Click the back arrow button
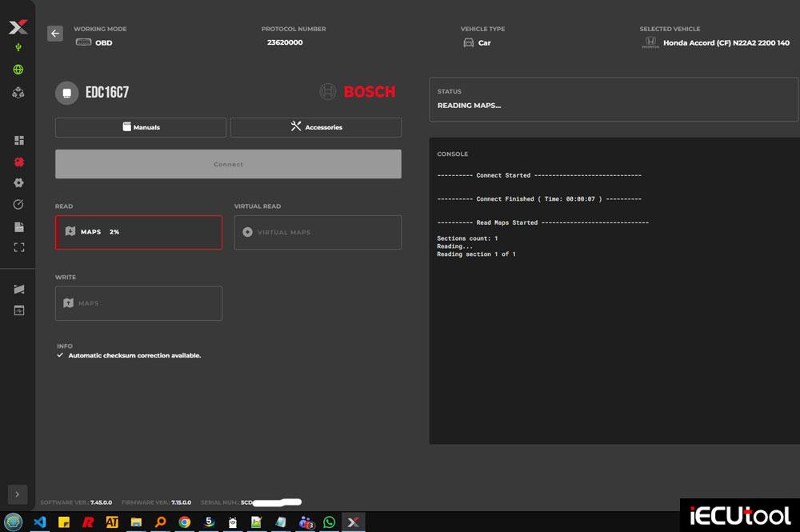This screenshot has height=532, width=800. 55,34
